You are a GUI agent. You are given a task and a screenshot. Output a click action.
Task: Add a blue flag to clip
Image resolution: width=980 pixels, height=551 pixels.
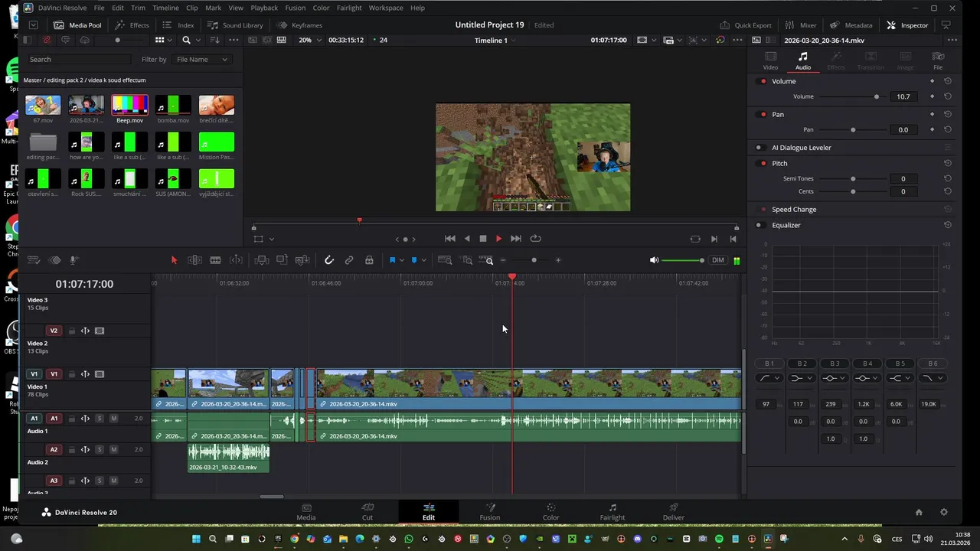392,260
